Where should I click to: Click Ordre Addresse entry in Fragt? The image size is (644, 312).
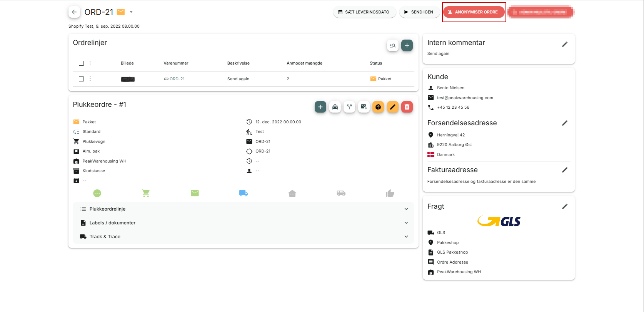coord(452,262)
